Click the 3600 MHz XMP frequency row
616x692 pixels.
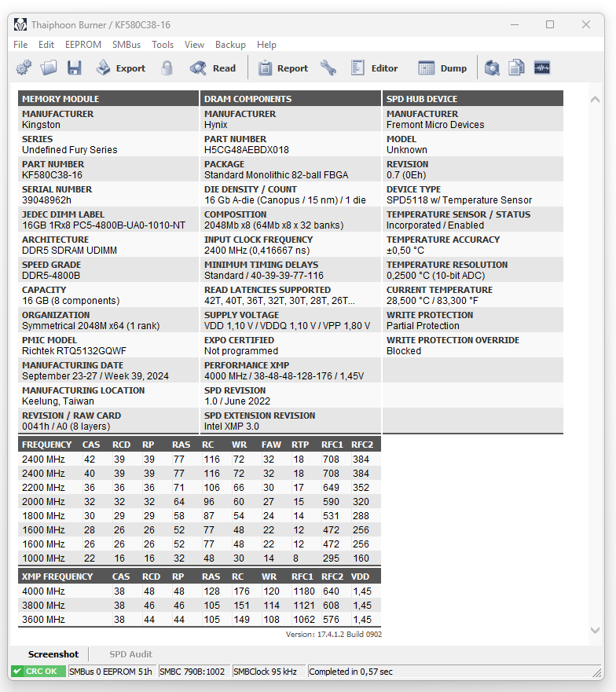click(x=199, y=619)
